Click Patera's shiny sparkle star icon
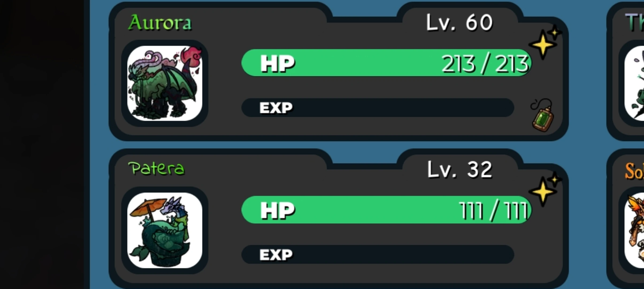The image size is (644, 289). 545,189
